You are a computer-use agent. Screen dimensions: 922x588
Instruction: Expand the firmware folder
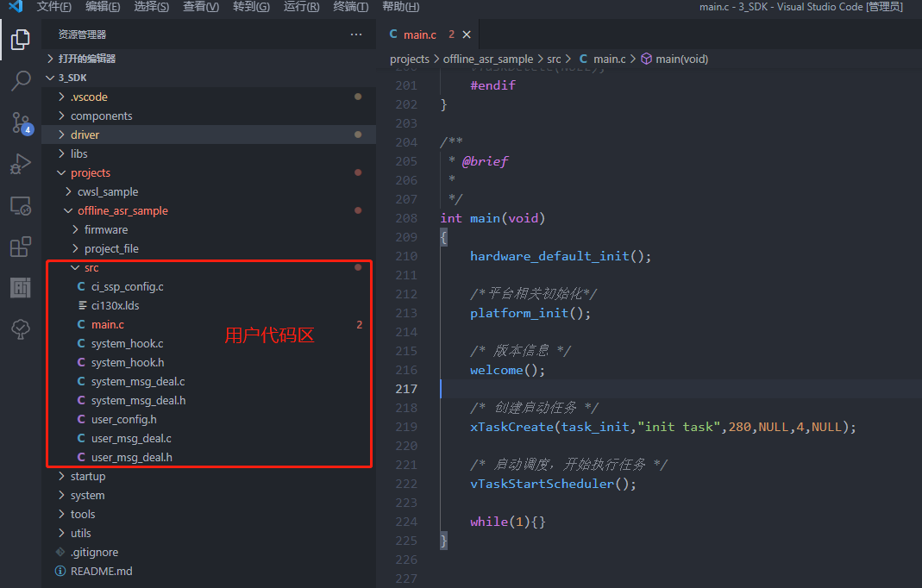[x=105, y=229]
